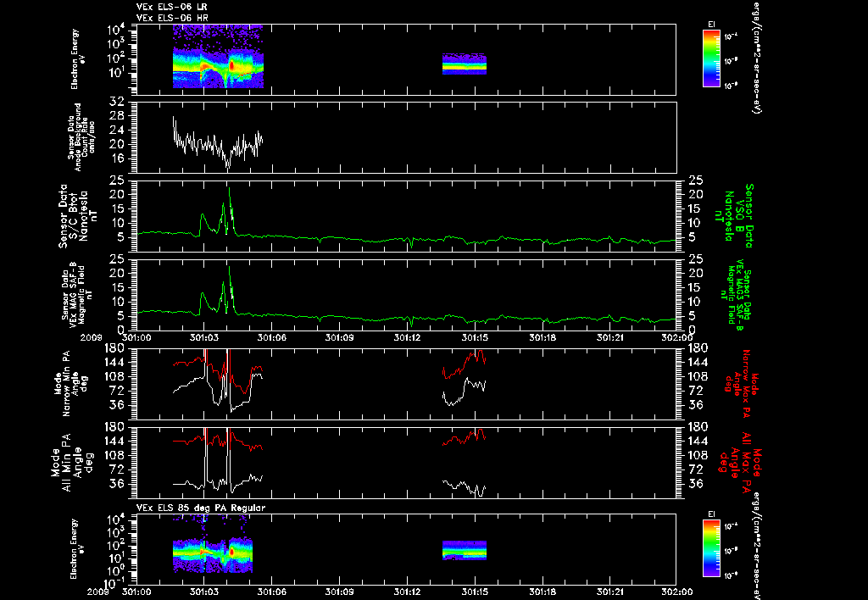Click the '301:06' label under the MAG SAF-B panel
Viewport: 868px width, 600px height.
click(272, 337)
